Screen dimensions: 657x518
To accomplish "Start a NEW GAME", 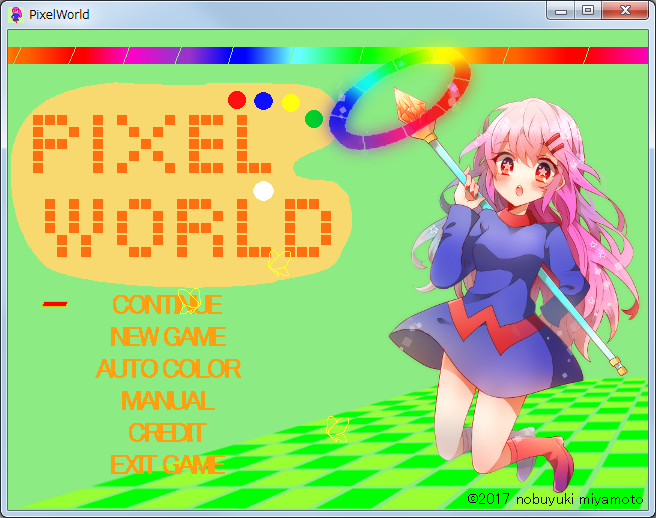I will (x=168, y=337).
